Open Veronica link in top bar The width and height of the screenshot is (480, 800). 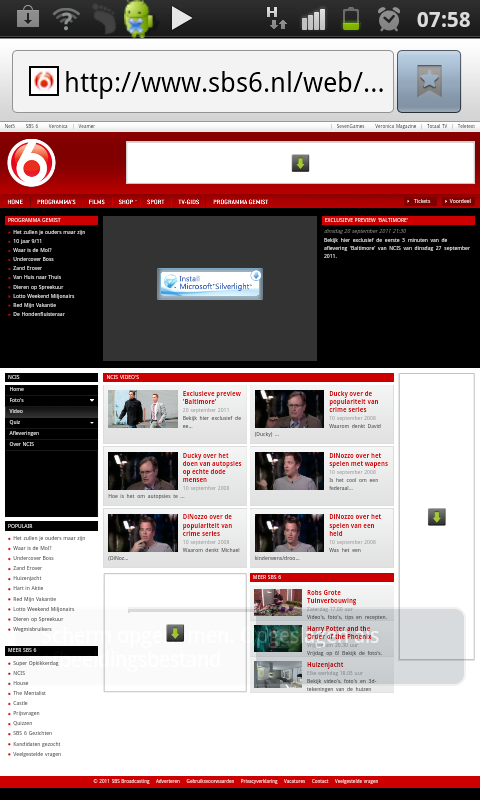tap(58, 126)
